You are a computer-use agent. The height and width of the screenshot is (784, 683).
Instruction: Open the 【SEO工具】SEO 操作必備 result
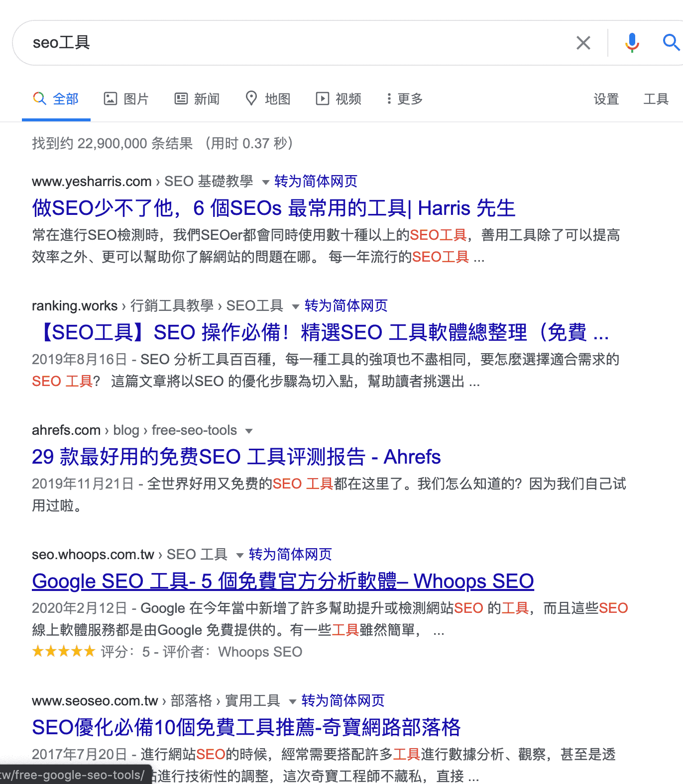321,332
